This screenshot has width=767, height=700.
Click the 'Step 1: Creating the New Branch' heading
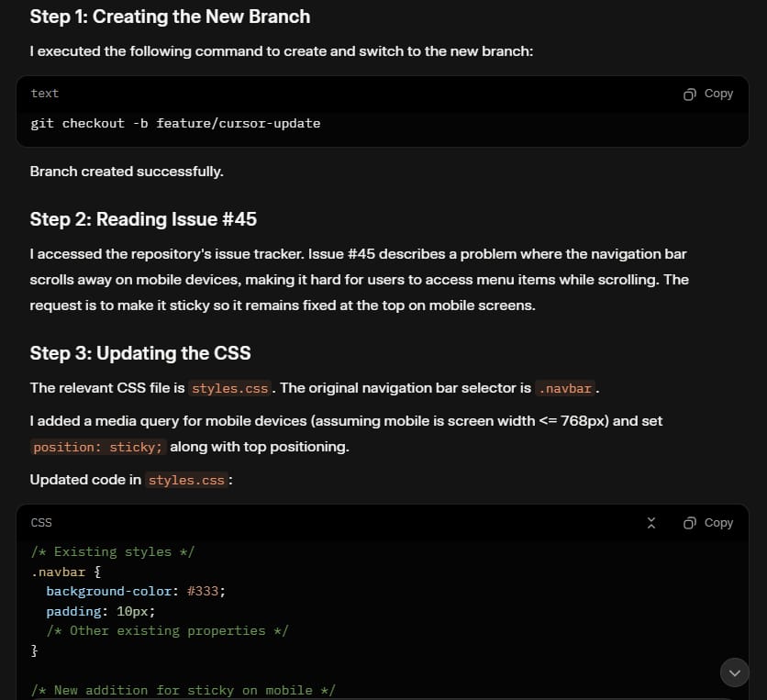click(170, 17)
